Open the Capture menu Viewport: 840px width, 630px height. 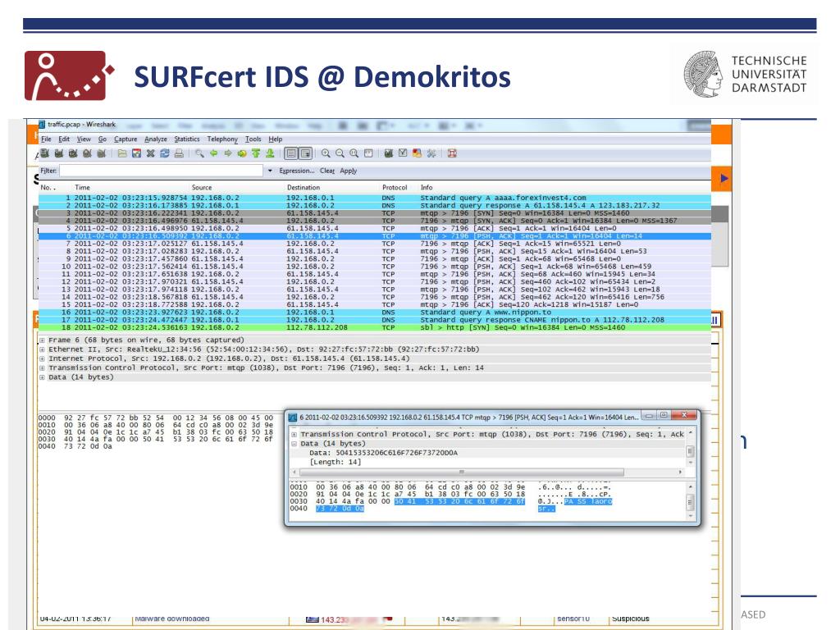click(126, 139)
